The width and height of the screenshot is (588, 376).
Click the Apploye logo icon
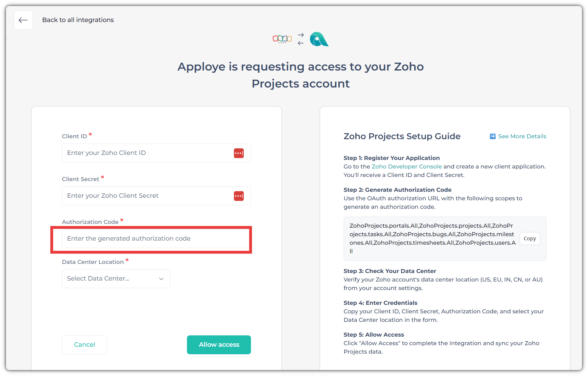coord(319,39)
